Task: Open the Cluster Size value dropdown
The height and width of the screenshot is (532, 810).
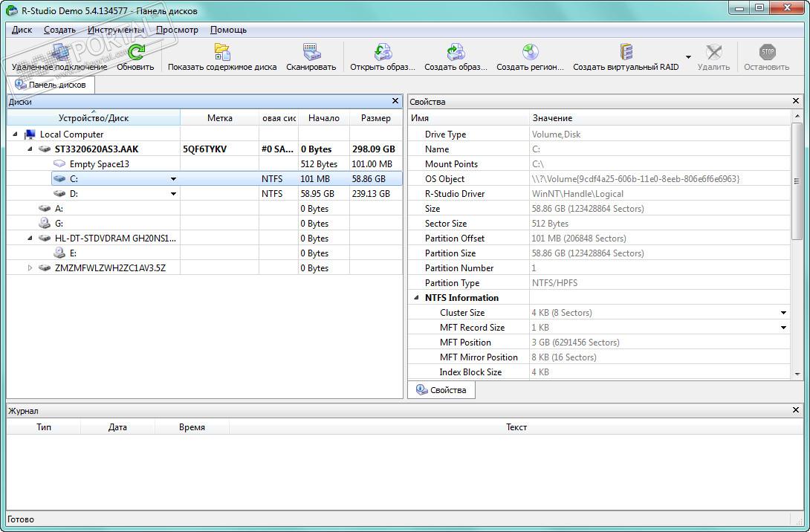Action: click(x=784, y=313)
